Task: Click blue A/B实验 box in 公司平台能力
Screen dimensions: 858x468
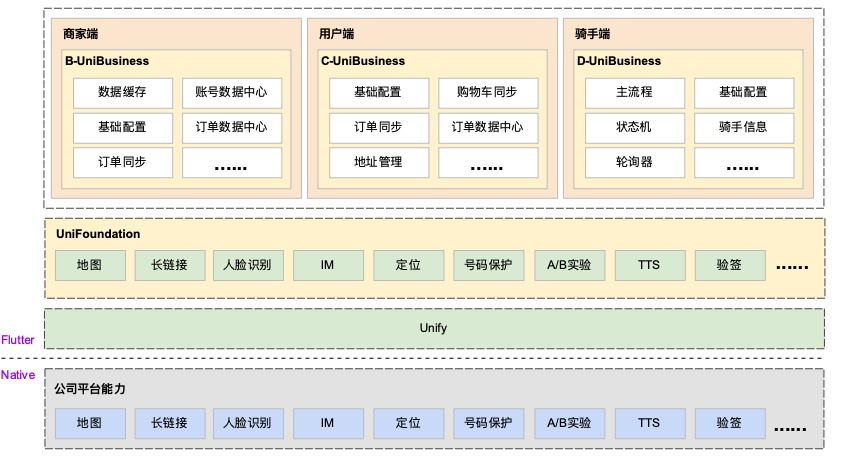Action: (570, 424)
